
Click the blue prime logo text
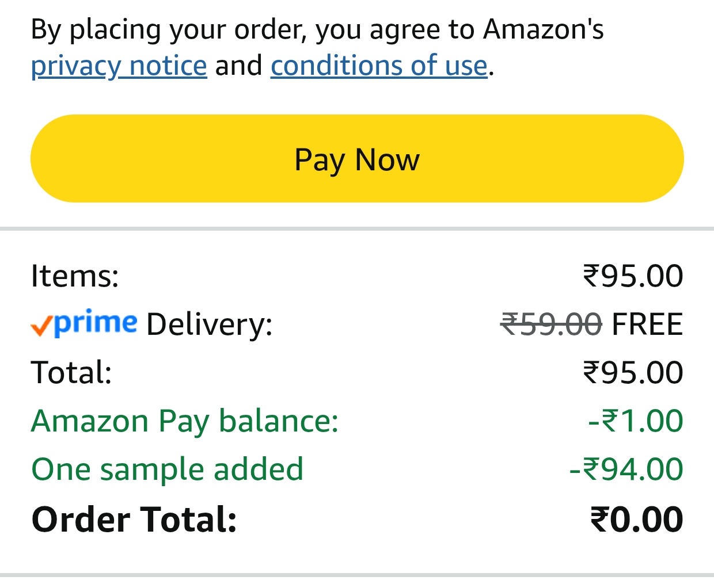point(96,322)
